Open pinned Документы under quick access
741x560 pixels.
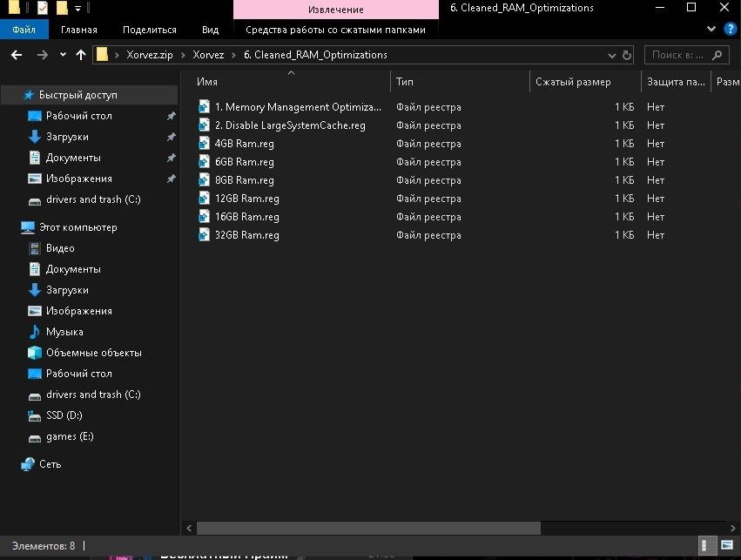tap(73, 158)
